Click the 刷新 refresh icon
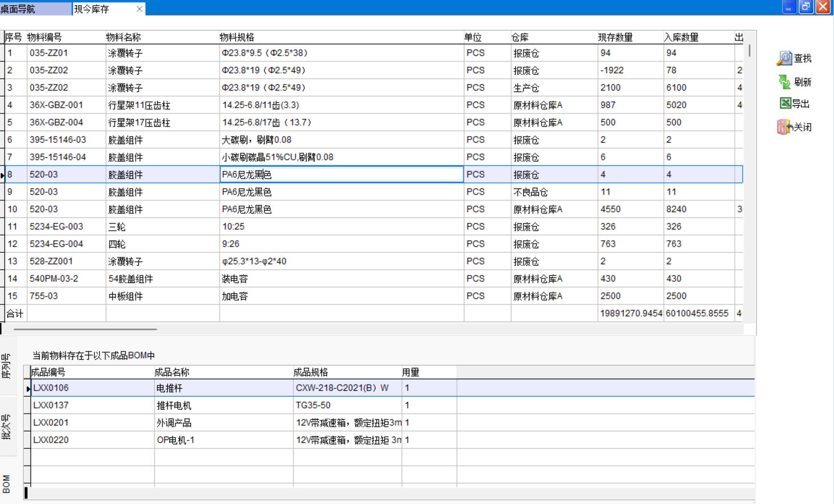The height and width of the screenshot is (504, 834). (x=785, y=82)
